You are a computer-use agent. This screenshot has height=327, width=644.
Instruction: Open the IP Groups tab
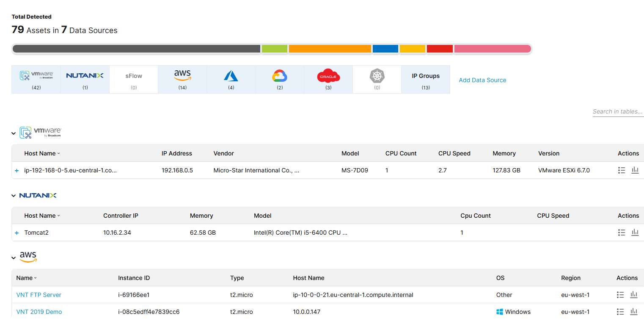pos(426,79)
